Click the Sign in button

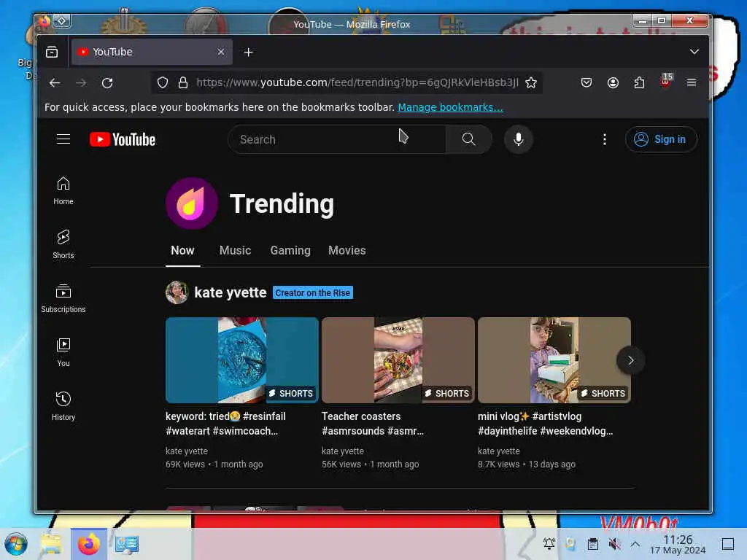click(x=661, y=139)
